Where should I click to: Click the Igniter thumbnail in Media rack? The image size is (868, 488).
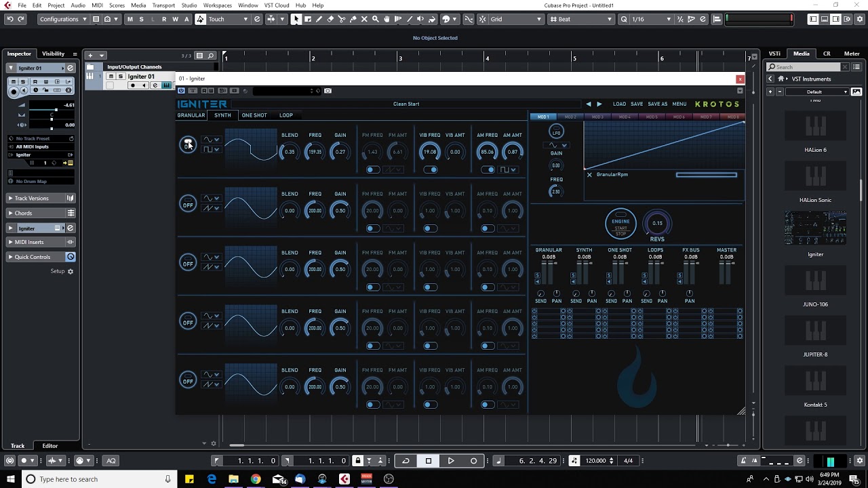(x=815, y=229)
